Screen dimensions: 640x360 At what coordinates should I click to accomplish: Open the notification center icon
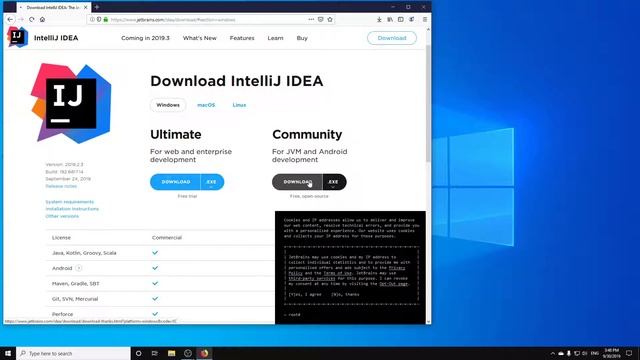click(629, 353)
